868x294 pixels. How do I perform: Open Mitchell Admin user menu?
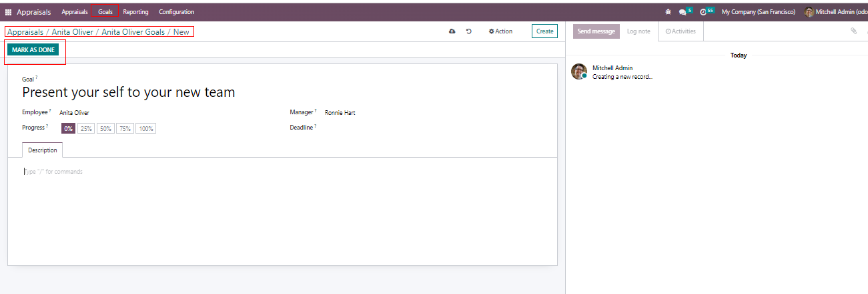(835, 12)
